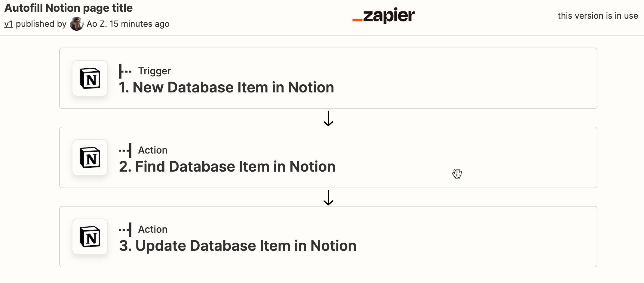Select '2. Find Database Item in Notion' title
The height and width of the screenshot is (283, 644).
(227, 167)
